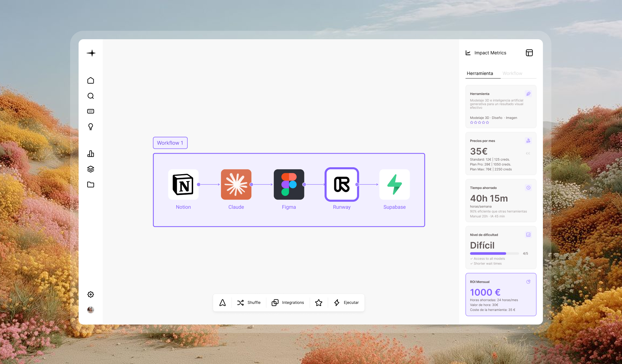
Task: Toggle the panel layout icon beside Impact Metrics
Action: [529, 53]
